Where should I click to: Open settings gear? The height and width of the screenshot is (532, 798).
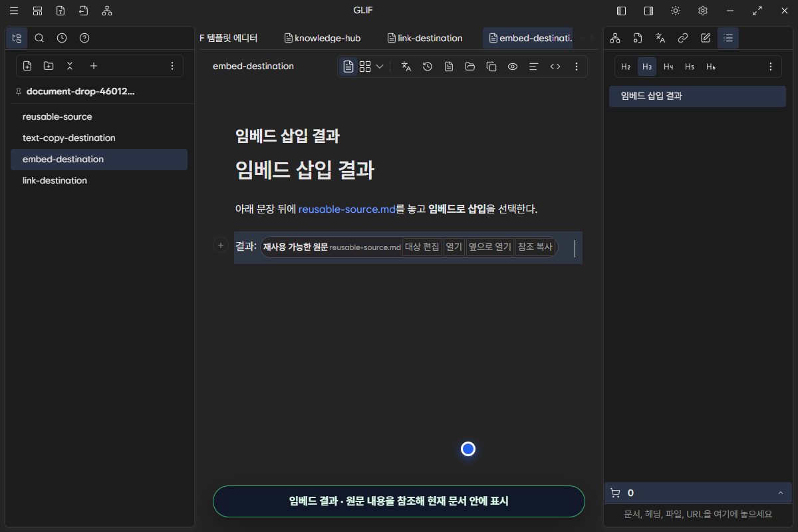coord(703,11)
